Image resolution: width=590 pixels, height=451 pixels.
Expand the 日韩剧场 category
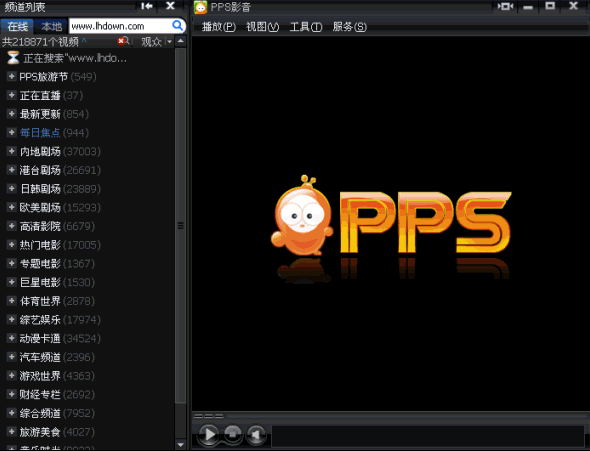11,188
